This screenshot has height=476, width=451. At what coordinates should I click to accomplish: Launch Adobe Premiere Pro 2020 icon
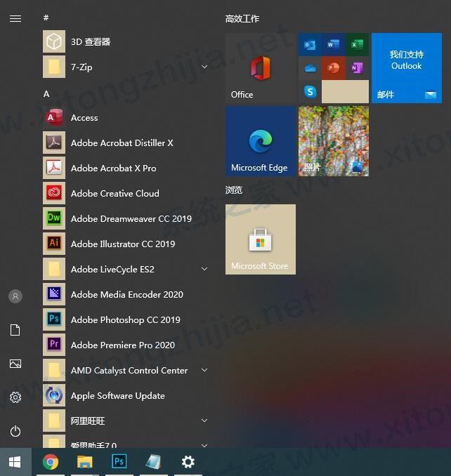pyautogui.click(x=54, y=345)
